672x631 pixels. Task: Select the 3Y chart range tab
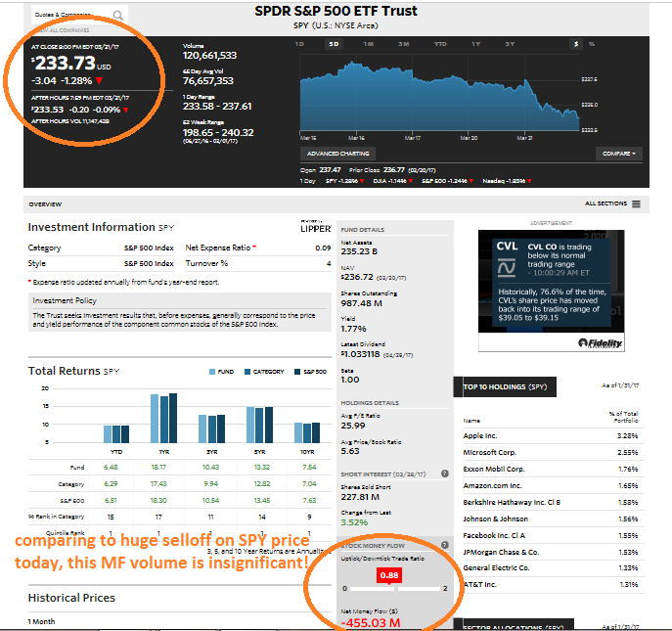(510, 44)
